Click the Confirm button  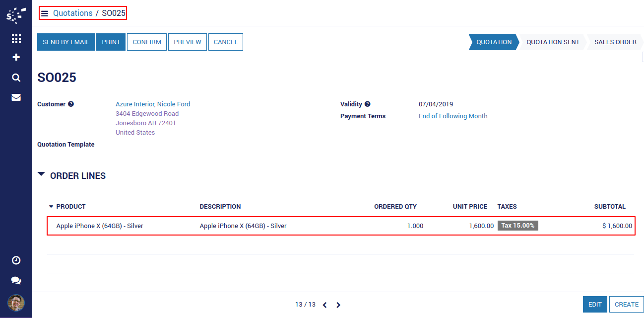point(147,42)
